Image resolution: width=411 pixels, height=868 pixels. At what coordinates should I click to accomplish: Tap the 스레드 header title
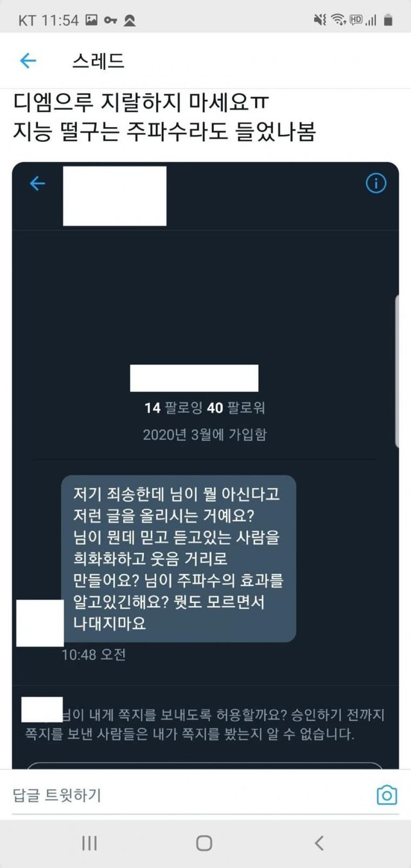(98, 61)
